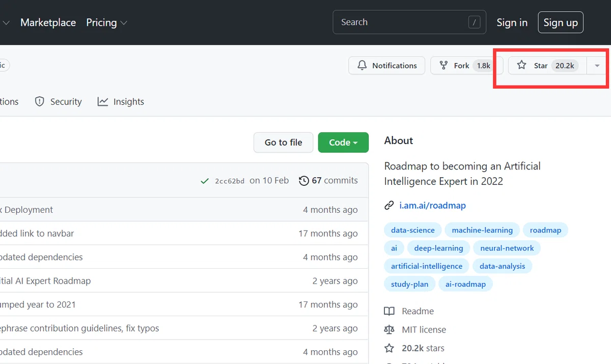Open the commit message ending in Deployment
This screenshot has width=611, height=364.
tap(26, 210)
